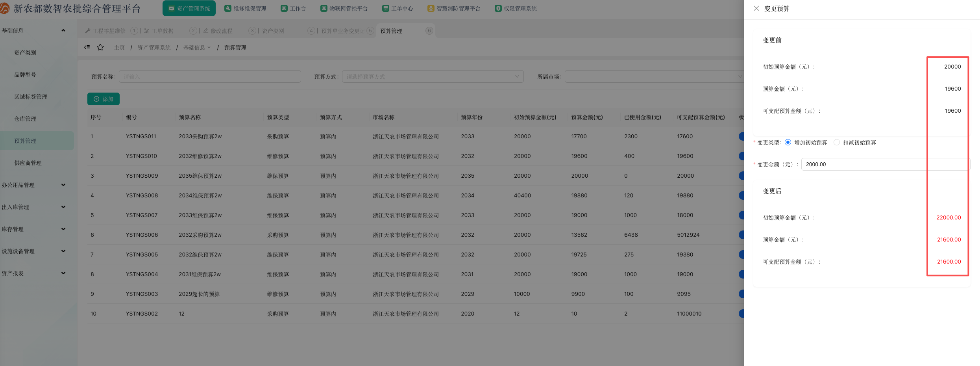Screen dimensions: 980x366
Task: Open 工单中心 via its icon
Action: (x=385, y=8)
